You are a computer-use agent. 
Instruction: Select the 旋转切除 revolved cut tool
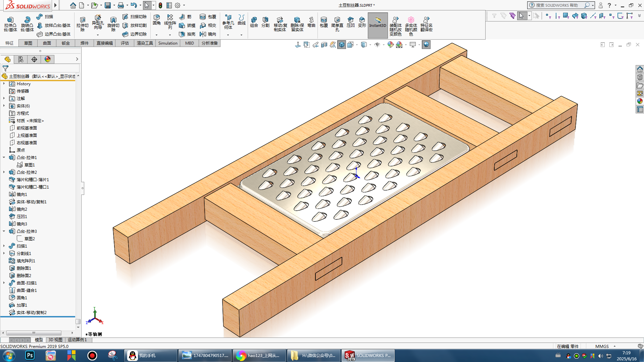[x=113, y=24]
